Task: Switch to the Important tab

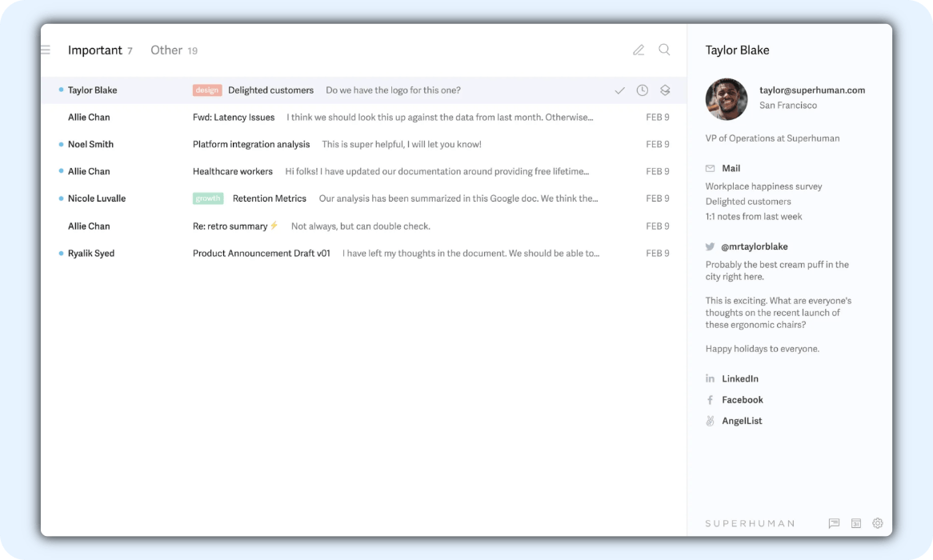Action: pyautogui.click(x=95, y=50)
